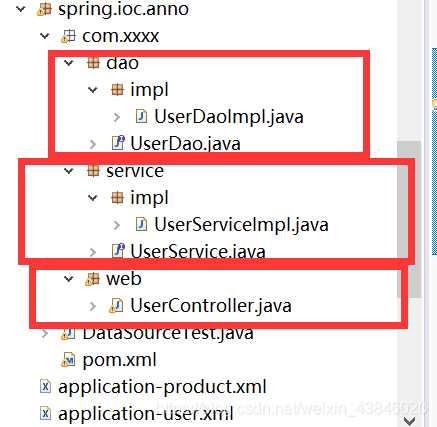
Task: Select impl label under dao
Action: pos(149,90)
